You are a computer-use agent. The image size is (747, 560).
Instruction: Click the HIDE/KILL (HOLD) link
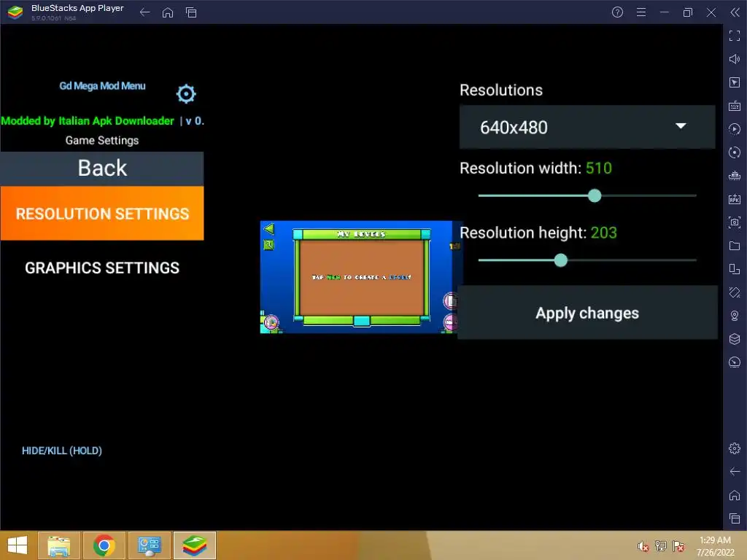click(62, 451)
